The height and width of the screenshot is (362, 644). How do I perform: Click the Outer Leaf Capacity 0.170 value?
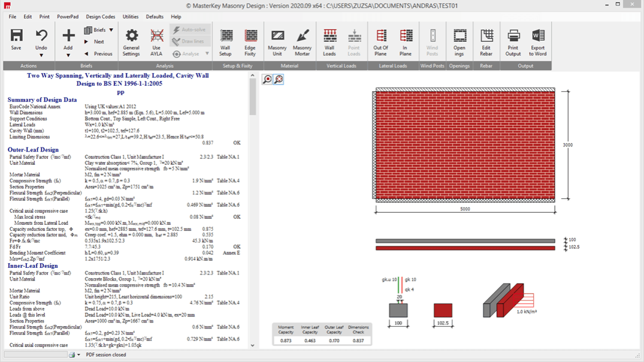334,340
